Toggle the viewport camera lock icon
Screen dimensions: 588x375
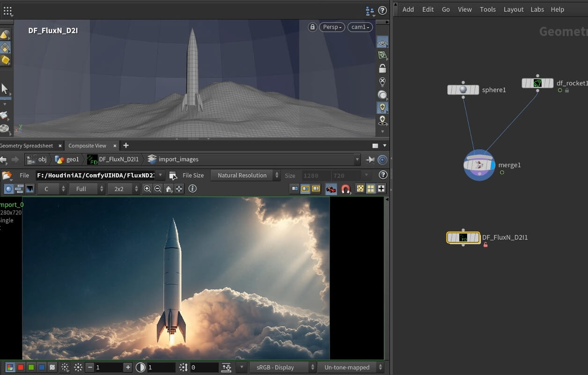point(312,27)
